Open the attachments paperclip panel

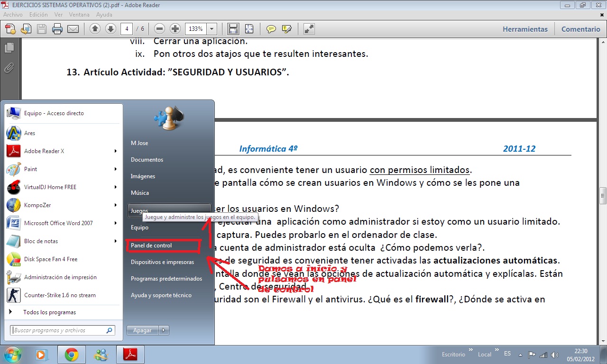point(9,68)
